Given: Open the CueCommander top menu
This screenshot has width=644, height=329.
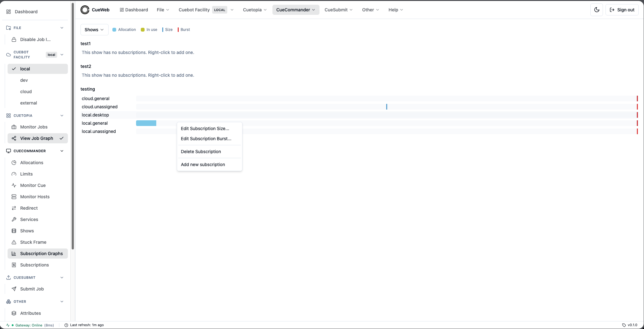Looking at the screenshot, I should [x=296, y=10].
